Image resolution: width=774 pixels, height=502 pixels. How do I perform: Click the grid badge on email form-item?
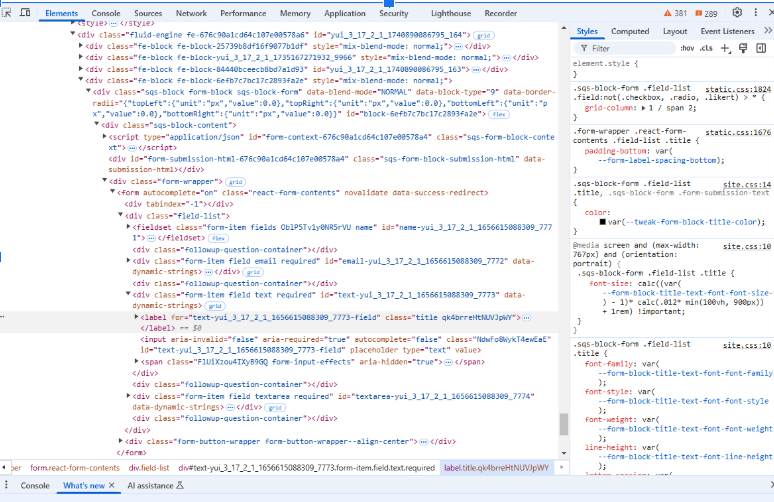[253, 272]
